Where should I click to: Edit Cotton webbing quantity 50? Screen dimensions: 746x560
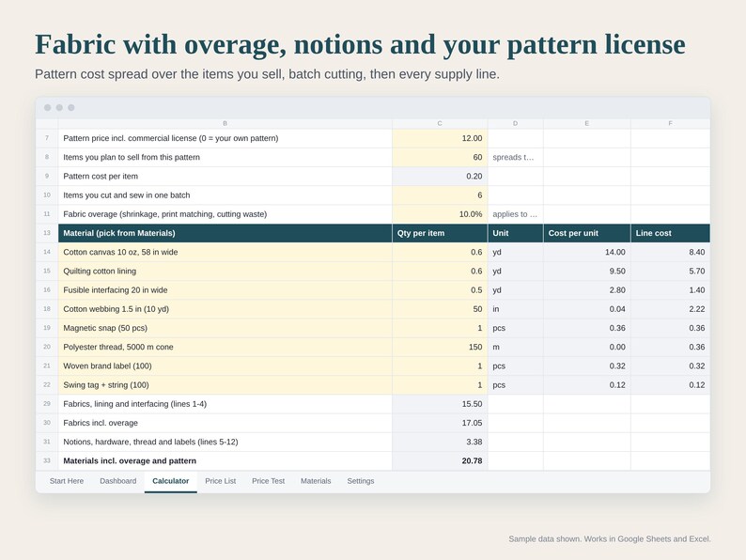(x=440, y=309)
